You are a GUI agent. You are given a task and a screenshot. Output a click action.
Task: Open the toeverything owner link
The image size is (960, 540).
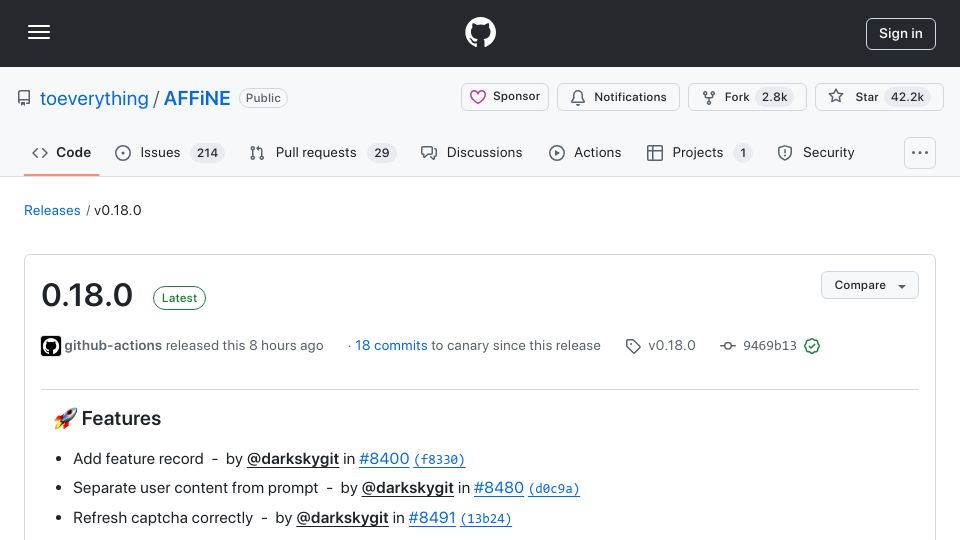click(x=94, y=99)
